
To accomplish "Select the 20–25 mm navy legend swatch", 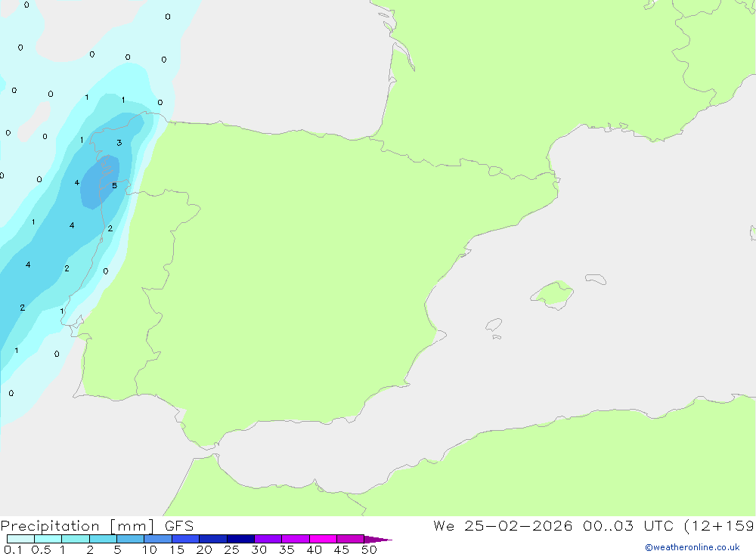I will click(x=213, y=539).
